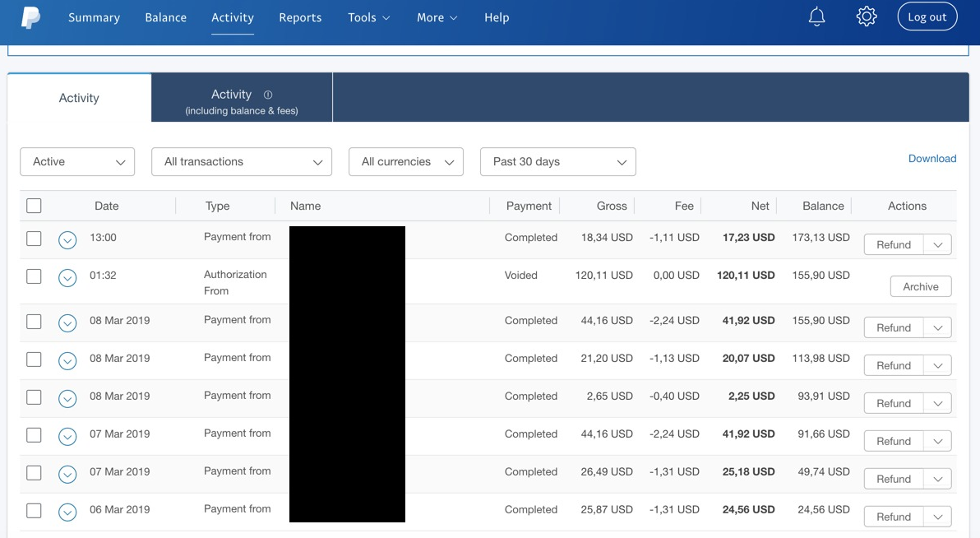Tick the select-all checkbox in table header
Screen dimensions: 980x538
(x=34, y=206)
